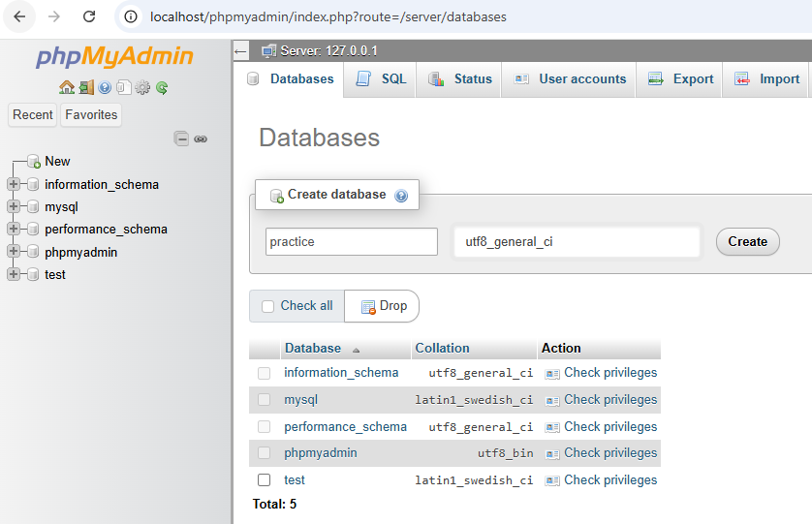Click privileges icon for performance_schema row
This screenshot has height=524, width=812.
point(552,427)
